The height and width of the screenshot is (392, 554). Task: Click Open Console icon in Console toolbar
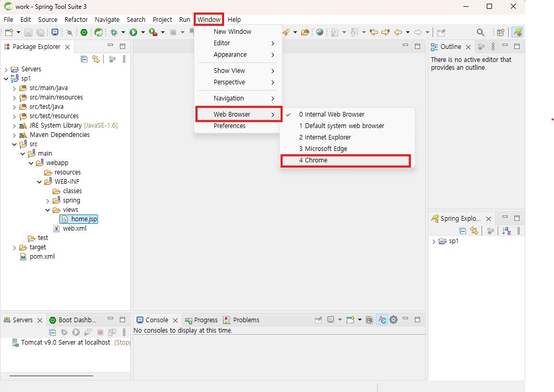click(x=351, y=320)
